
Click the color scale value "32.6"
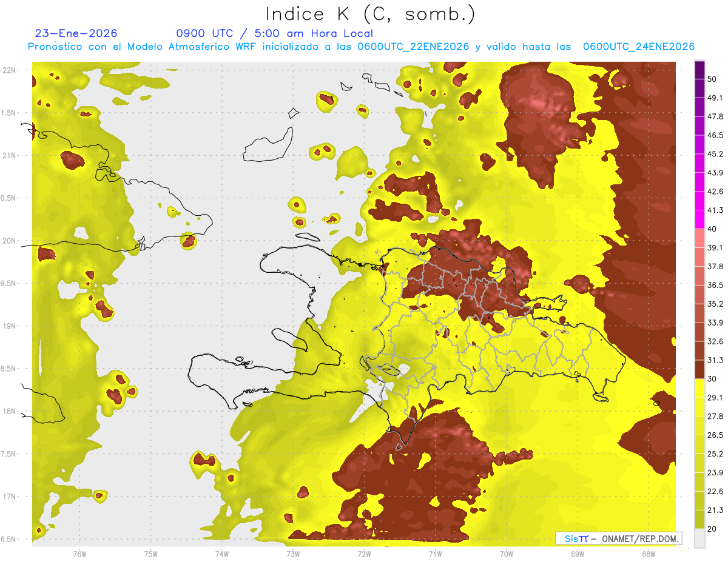pyautogui.click(x=715, y=341)
